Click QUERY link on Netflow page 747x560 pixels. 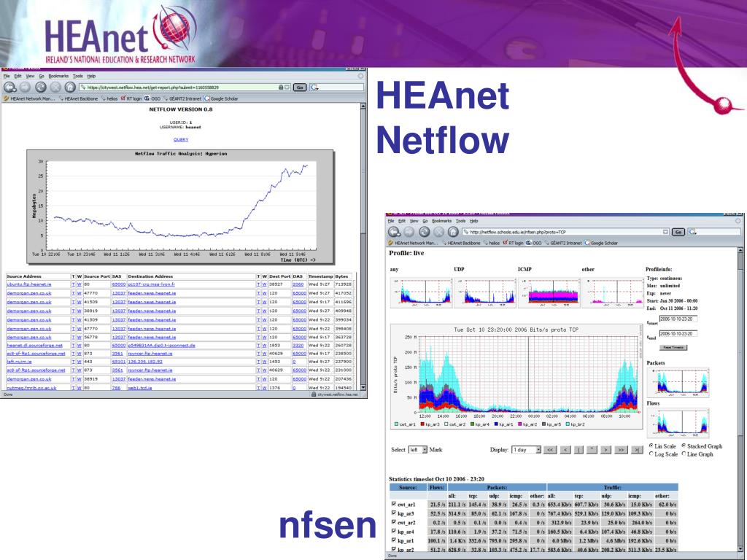point(181,139)
